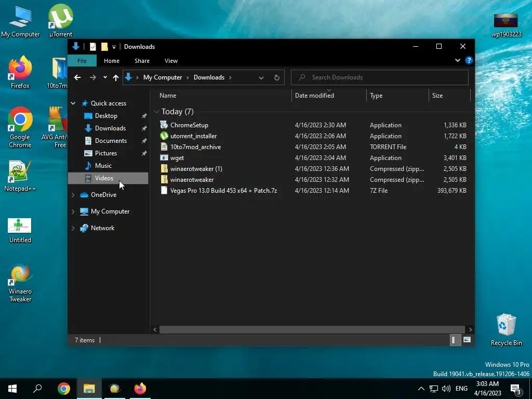Open taskbar search magnifier

tap(37, 389)
